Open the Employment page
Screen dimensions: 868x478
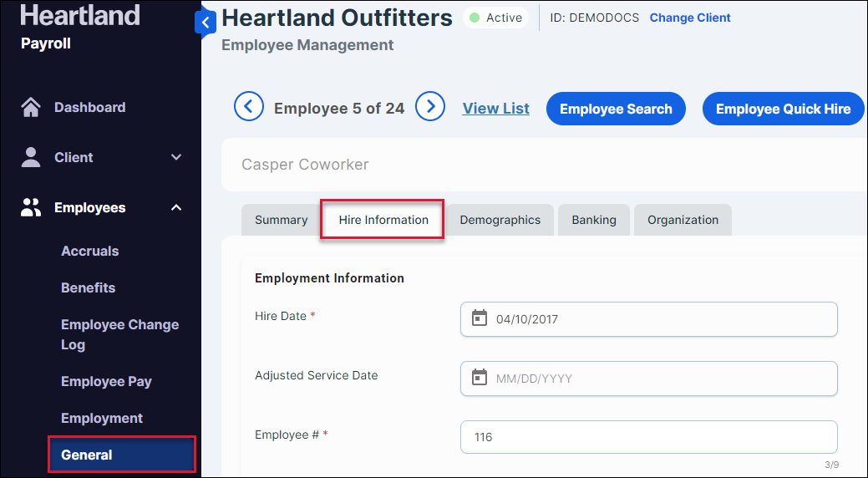pos(102,418)
